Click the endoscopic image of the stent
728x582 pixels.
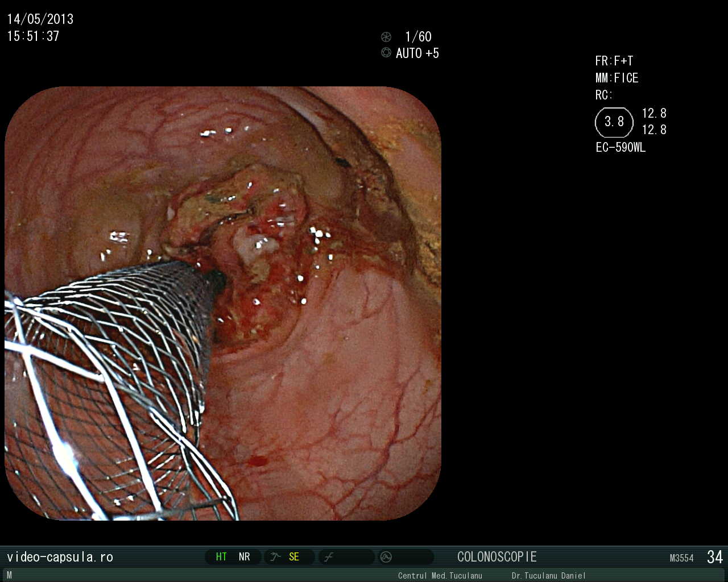pos(223,304)
